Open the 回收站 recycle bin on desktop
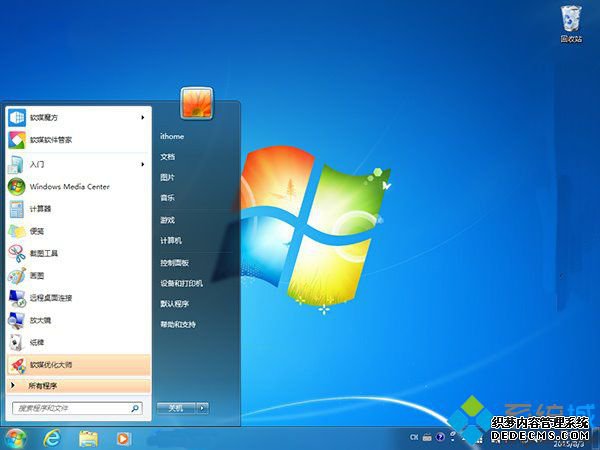The width and height of the screenshot is (600, 450). click(571, 23)
